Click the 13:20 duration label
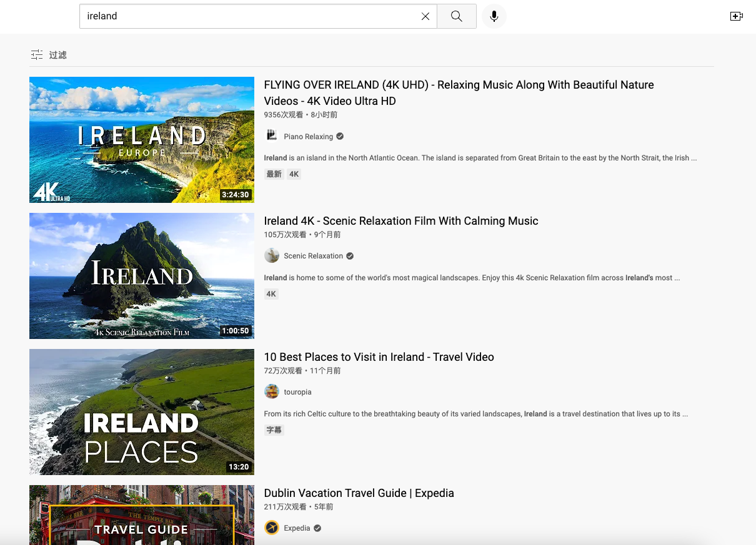 [239, 467]
